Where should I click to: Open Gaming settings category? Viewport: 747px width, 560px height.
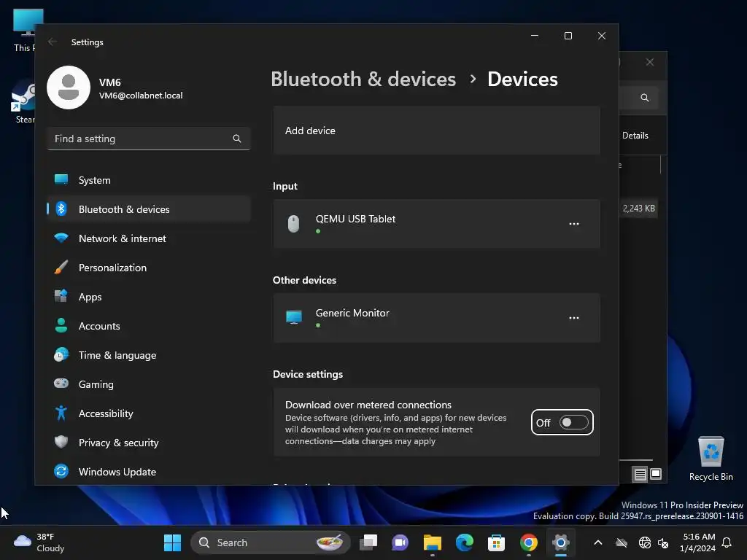149,384
